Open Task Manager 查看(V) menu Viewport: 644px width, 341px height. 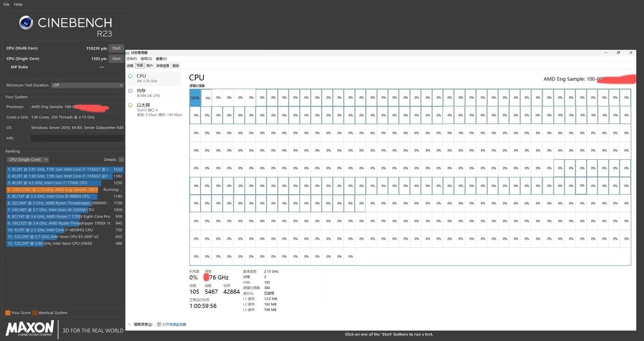tap(161, 59)
